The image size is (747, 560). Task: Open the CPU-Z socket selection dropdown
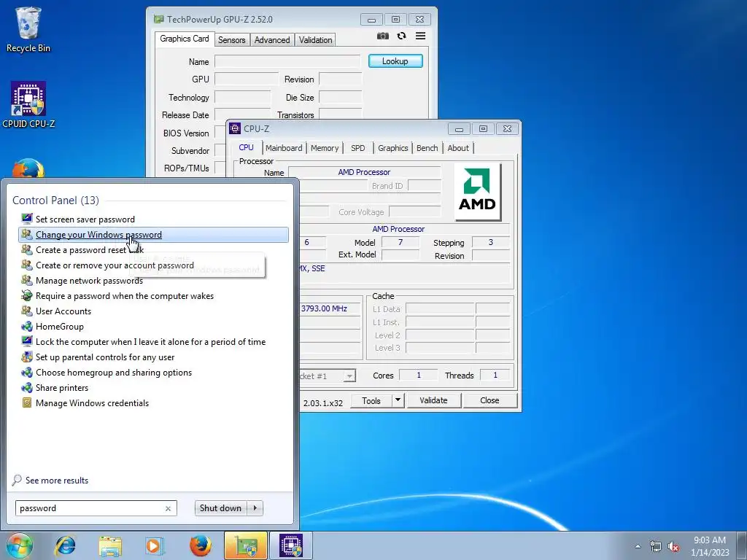click(349, 376)
